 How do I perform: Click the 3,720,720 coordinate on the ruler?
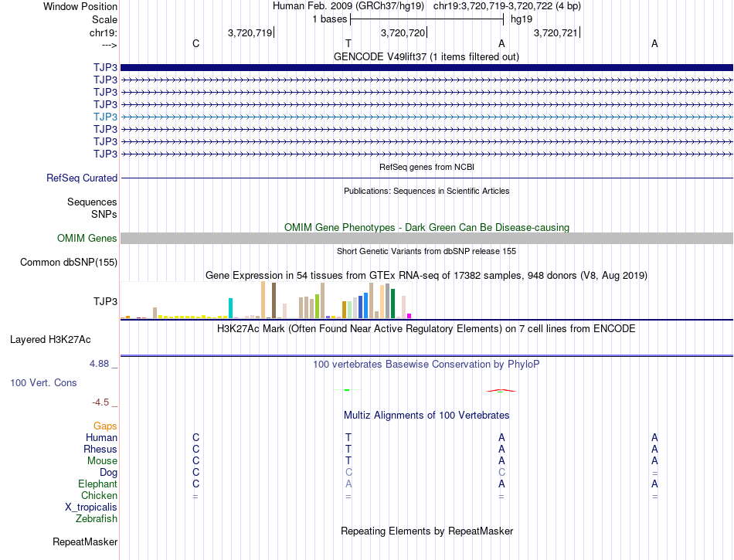pyautogui.click(x=403, y=32)
